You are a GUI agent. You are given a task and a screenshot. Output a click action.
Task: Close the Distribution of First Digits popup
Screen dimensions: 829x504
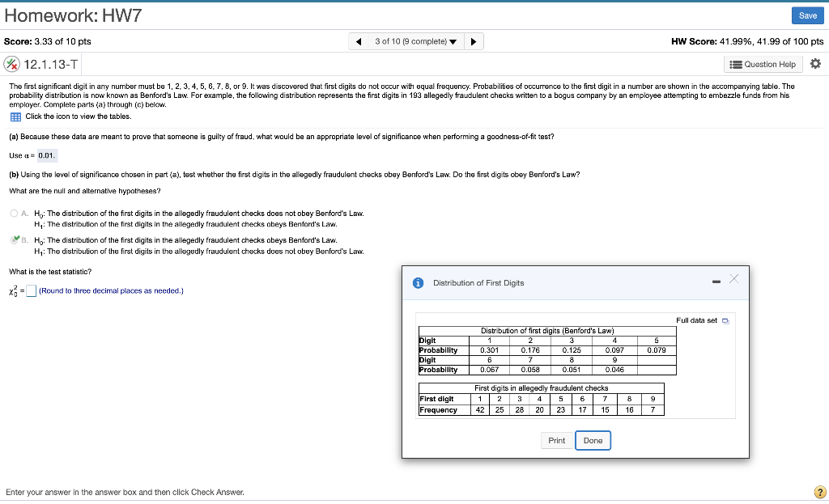coord(733,279)
